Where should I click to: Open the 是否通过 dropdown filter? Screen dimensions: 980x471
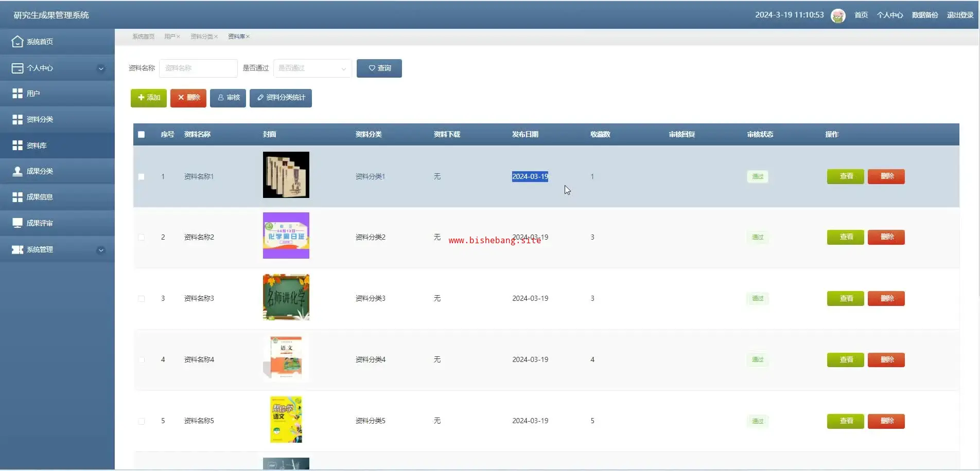[x=312, y=68]
